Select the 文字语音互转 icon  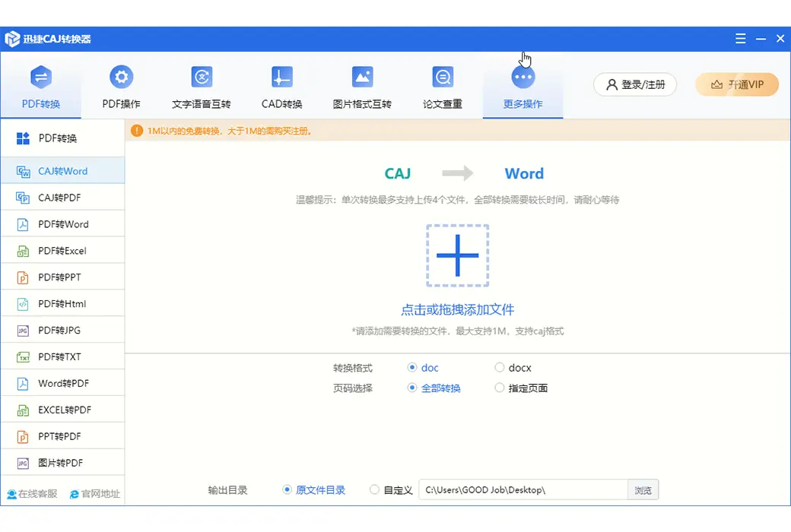(x=202, y=78)
